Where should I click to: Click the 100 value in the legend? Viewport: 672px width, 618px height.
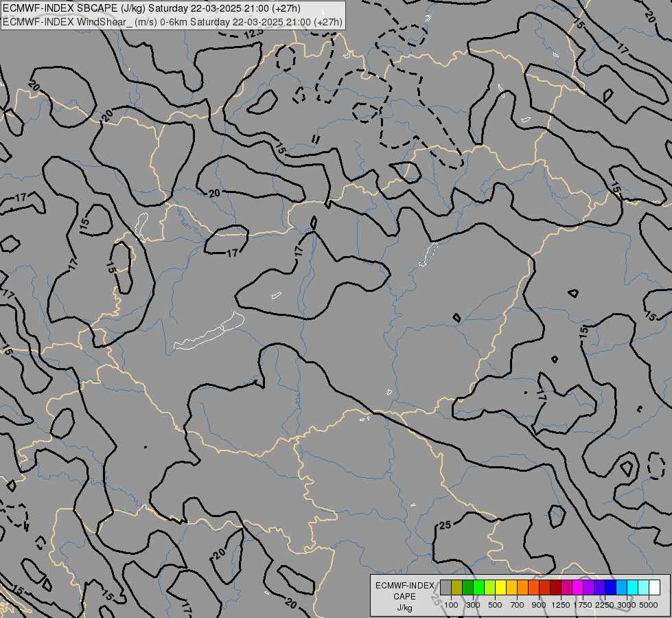point(451,605)
